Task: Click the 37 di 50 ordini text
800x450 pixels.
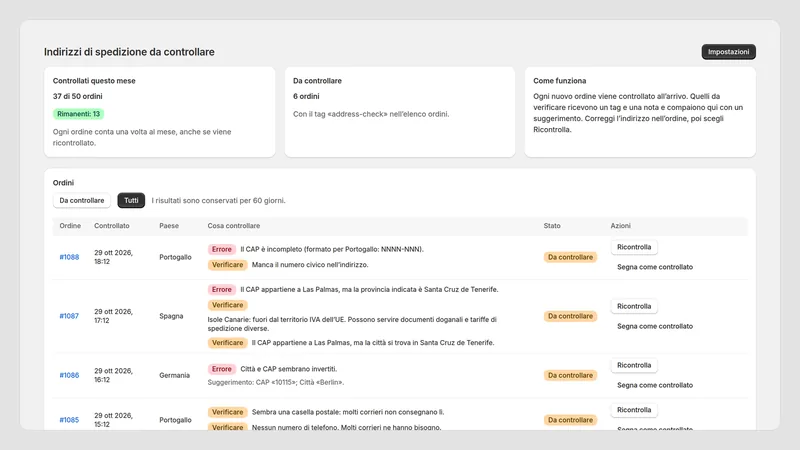Action: click(78, 96)
